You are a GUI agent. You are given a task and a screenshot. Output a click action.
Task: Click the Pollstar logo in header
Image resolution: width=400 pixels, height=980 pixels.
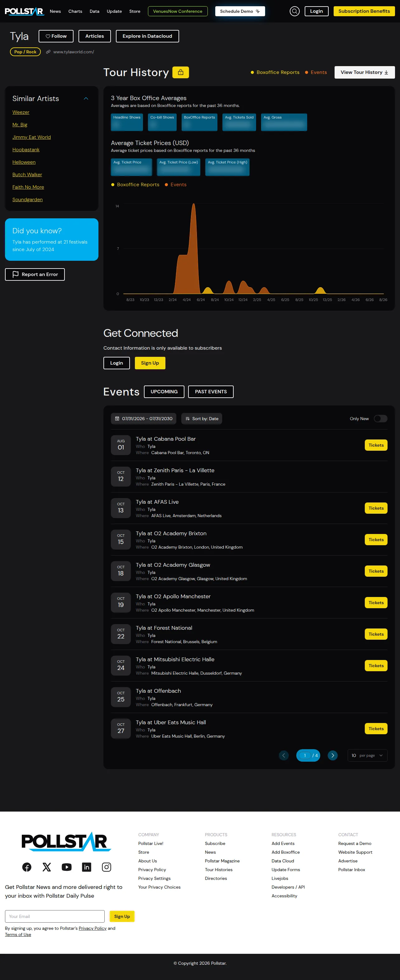point(24,12)
